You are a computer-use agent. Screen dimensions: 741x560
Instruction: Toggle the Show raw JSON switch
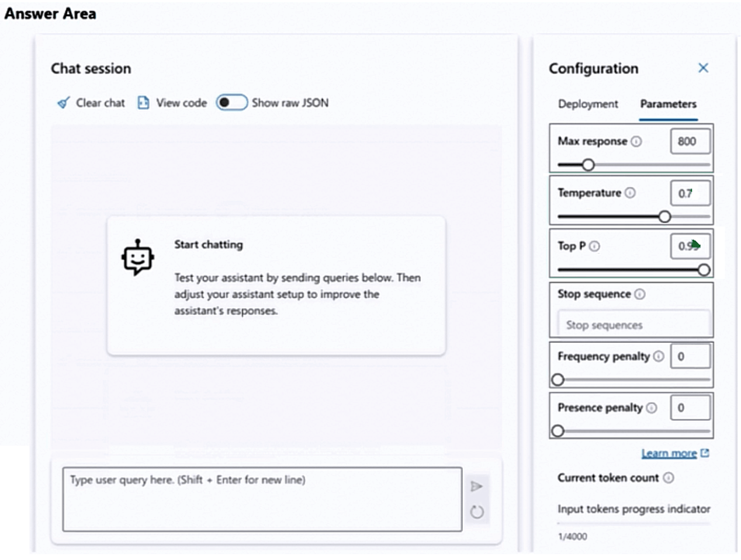(231, 103)
